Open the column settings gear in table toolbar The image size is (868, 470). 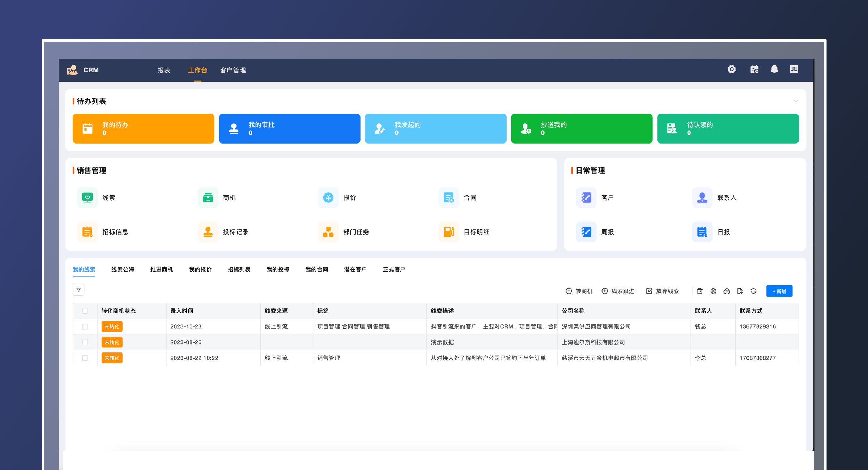[713, 291]
